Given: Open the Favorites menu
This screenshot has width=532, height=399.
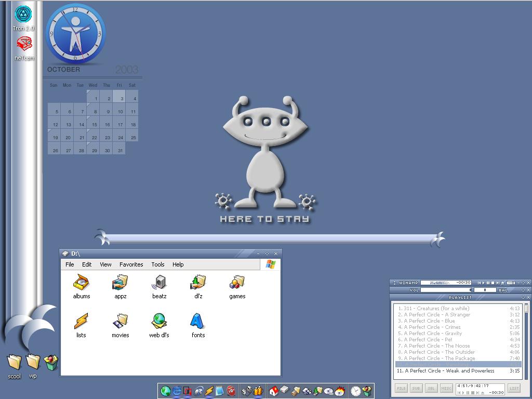Looking at the screenshot, I should (131, 264).
